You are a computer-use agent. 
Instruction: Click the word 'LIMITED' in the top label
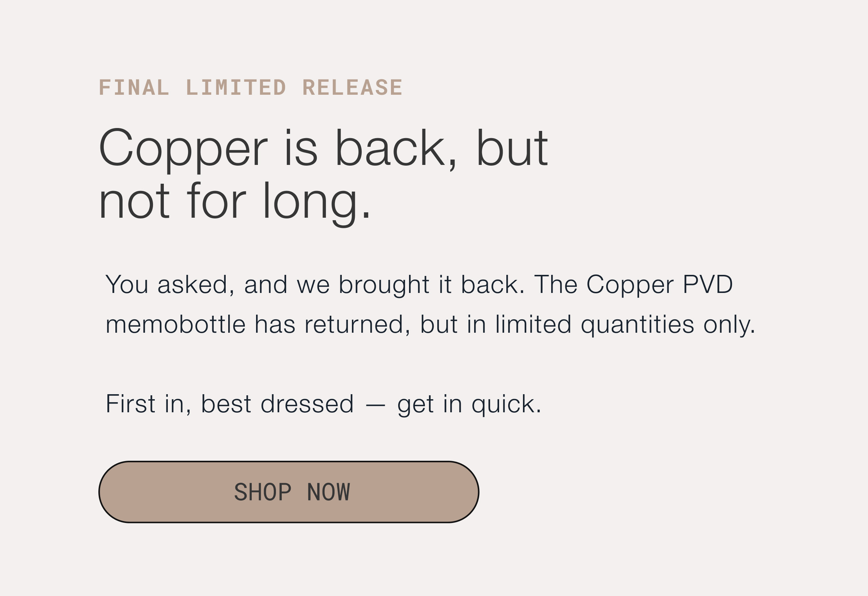236,88
